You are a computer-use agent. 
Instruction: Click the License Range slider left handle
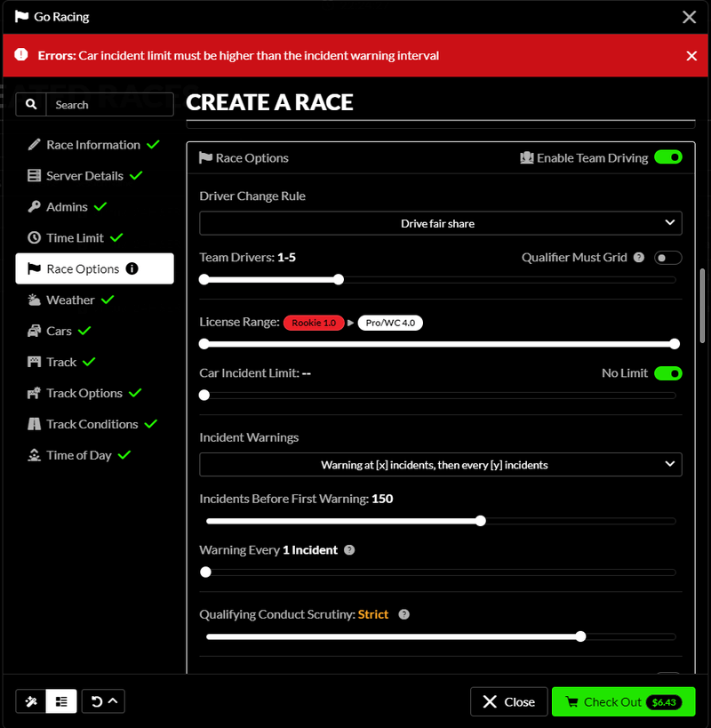point(204,344)
